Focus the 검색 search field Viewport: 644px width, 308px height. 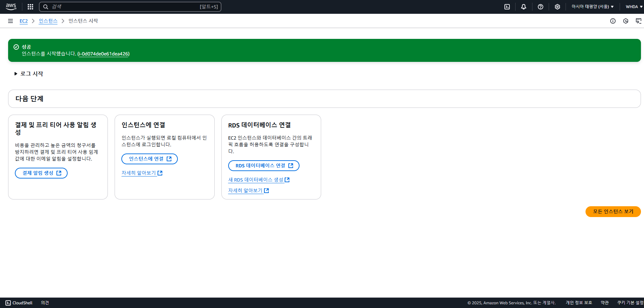coord(130,7)
